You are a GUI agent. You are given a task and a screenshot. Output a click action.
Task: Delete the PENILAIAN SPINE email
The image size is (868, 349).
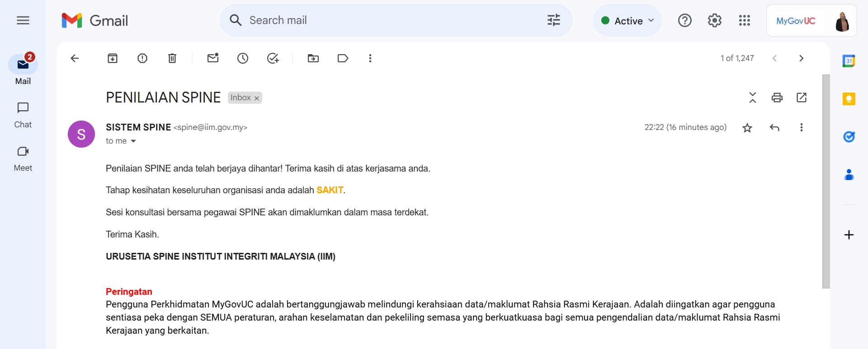click(172, 58)
